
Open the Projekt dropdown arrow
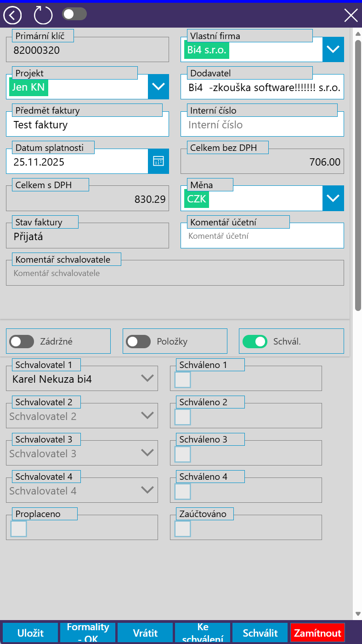pyautogui.click(x=158, y=87)
